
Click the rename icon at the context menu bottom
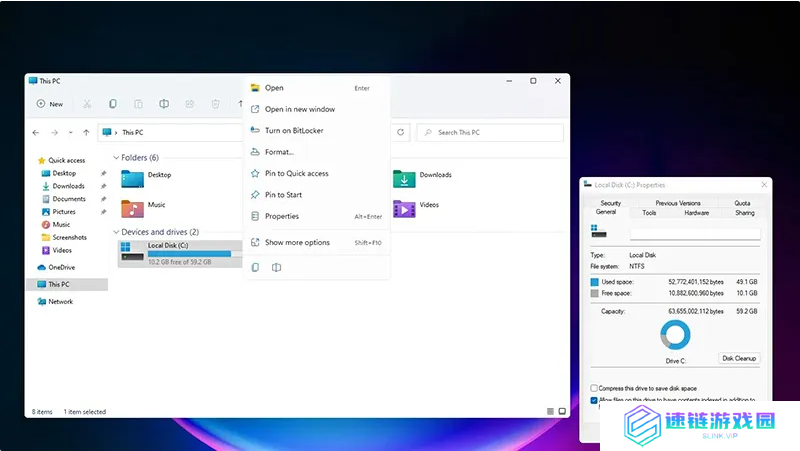pos(276,267)
